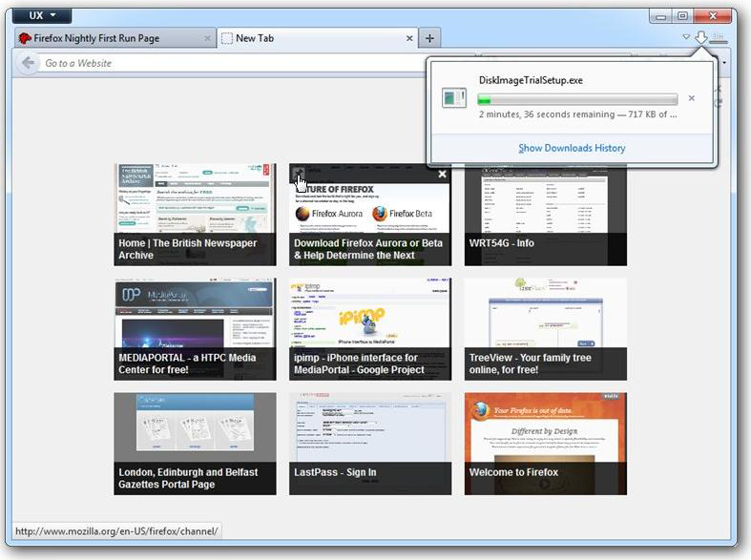Close the New Tab tab
The image size is (751, 560).
tap(409, 38)
